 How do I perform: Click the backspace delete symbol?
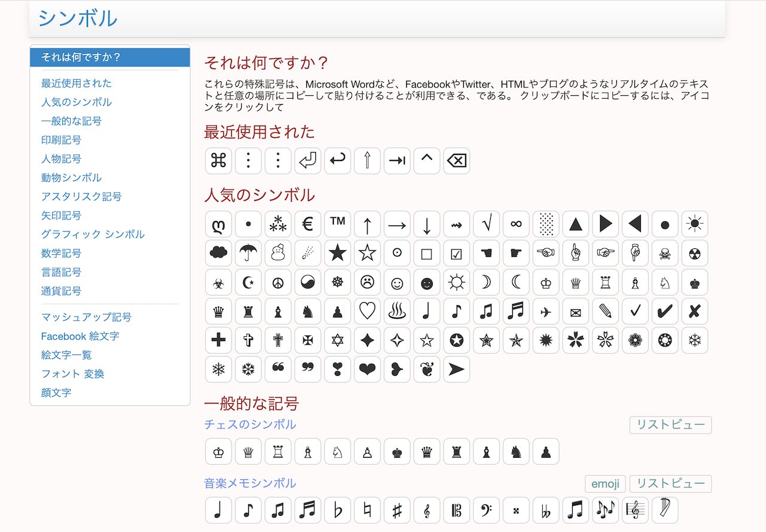tap(457, 161)
